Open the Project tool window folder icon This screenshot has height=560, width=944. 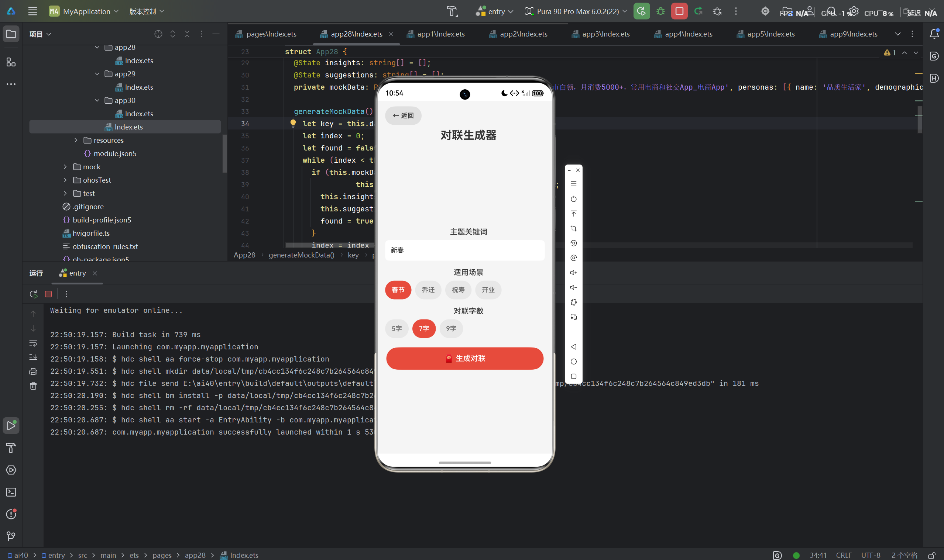point(11,34)
